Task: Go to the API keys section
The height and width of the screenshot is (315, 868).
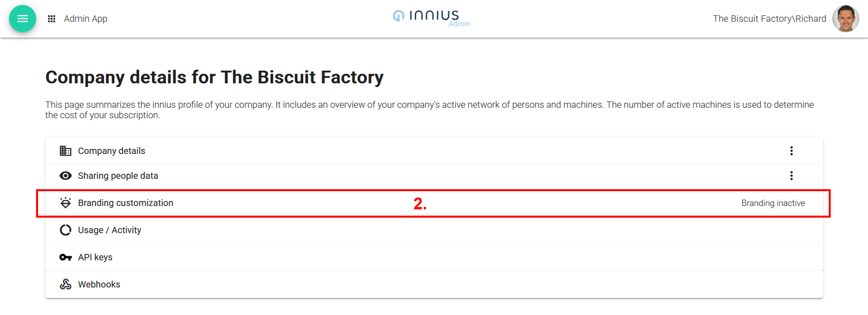Action: [95, 257]
